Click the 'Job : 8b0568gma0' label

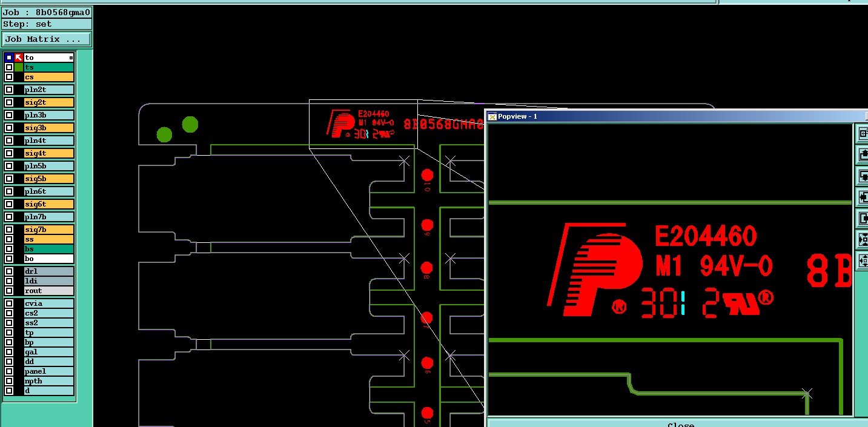click(x=47, y=12)
